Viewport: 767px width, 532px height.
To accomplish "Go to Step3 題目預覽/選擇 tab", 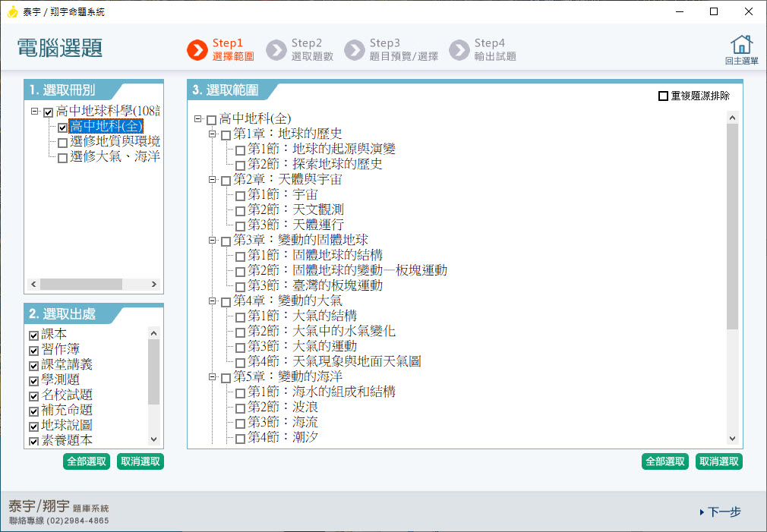I will pyautogui.click(x=403, y=50).
